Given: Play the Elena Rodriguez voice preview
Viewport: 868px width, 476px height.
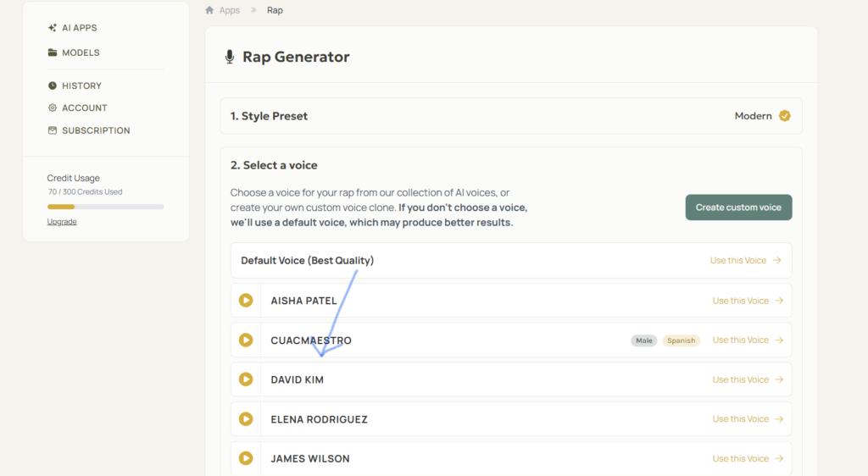Looking at the screenshot, I should (x=246, y=419).
